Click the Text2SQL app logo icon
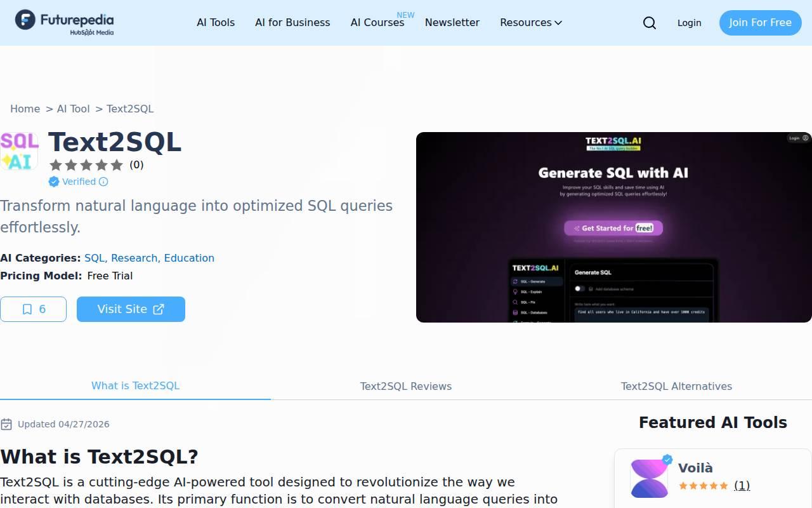The image size is (812, 508). [19, 151]
